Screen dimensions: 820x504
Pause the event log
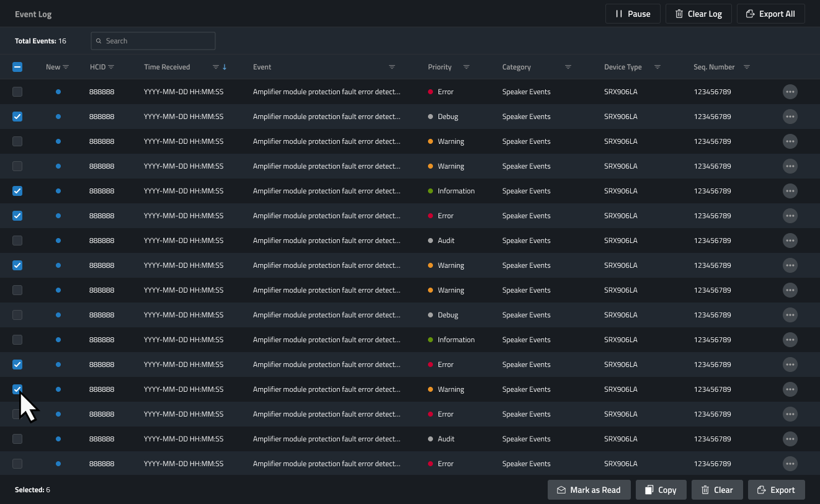(633, 14)
